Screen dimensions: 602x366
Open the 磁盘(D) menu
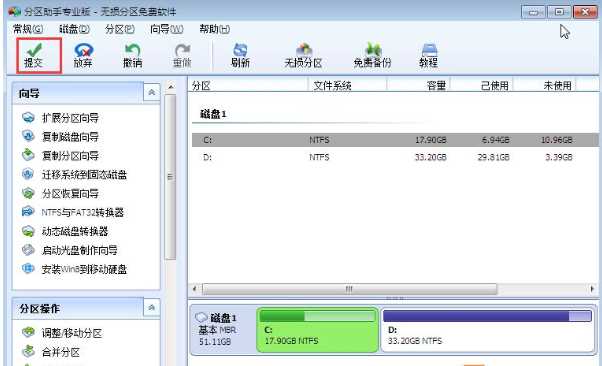coord(74,29)
